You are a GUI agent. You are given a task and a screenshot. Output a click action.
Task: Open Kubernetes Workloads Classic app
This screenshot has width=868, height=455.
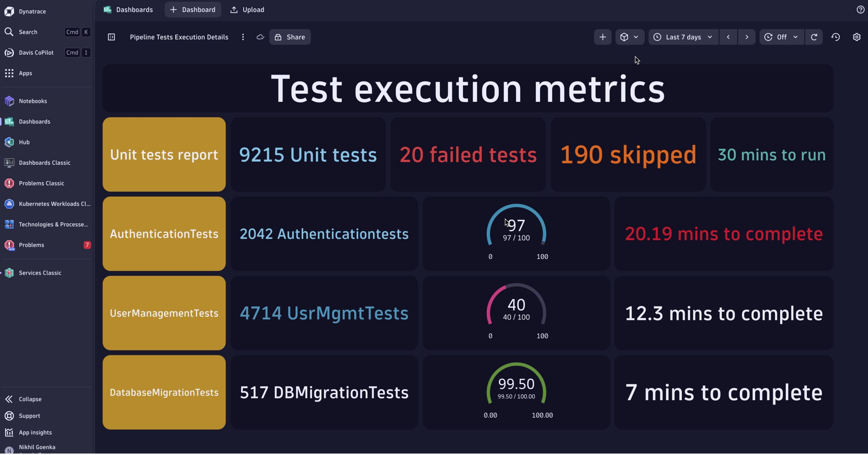tap(54, 204)
